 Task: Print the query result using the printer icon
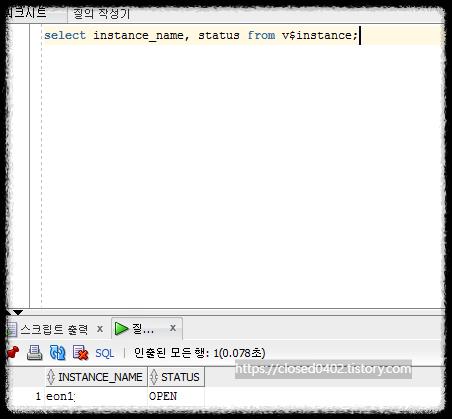(x=34, y=353)
